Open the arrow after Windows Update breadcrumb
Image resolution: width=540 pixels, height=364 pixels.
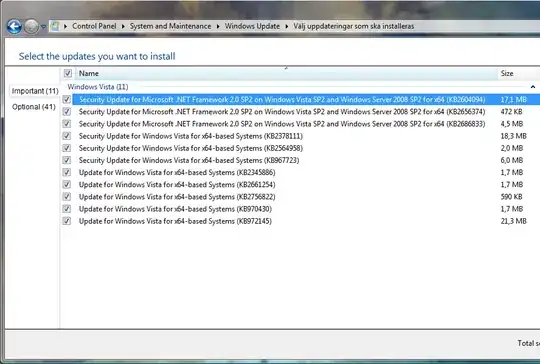[287, 26]
